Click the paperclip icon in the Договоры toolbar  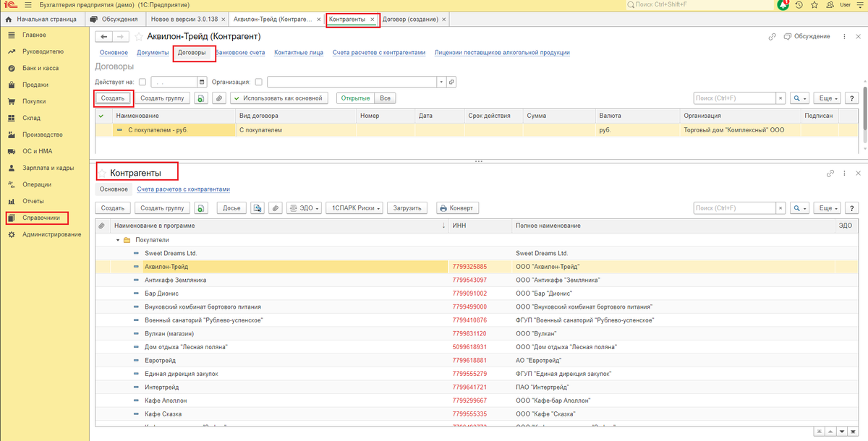pos(218,98)
